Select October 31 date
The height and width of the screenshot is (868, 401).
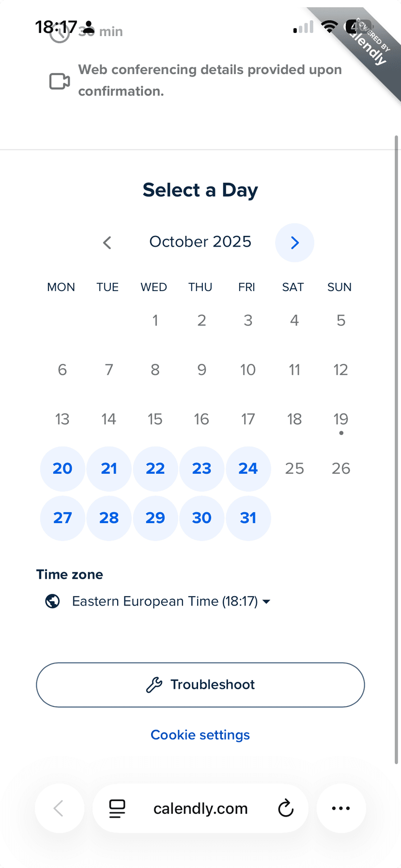248,518
